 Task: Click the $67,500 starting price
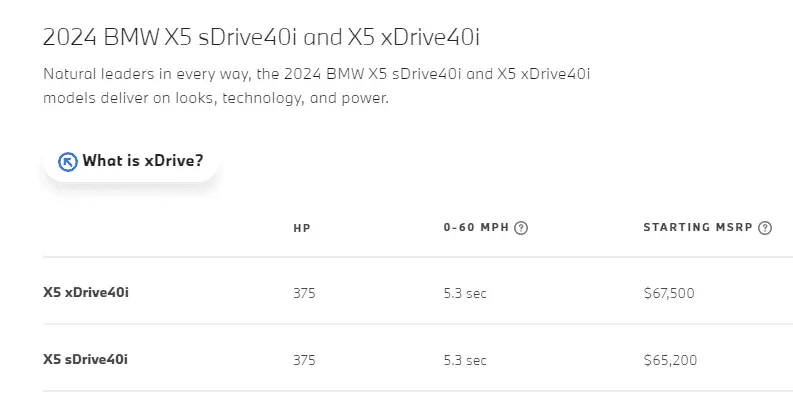pos(669,293)
